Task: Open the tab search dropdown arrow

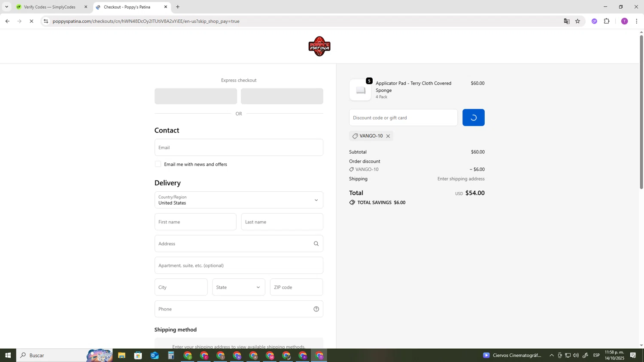Action: 6,7
